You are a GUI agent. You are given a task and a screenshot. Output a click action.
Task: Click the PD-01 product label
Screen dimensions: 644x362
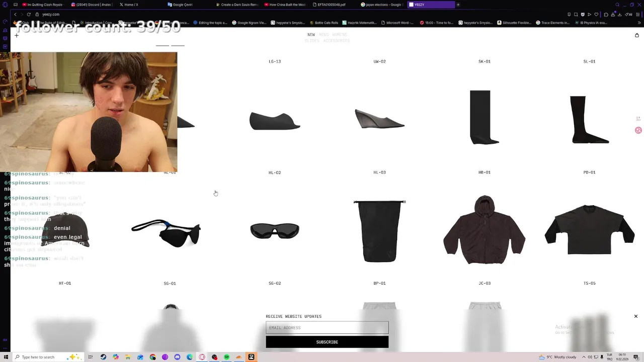pos(589,172)
